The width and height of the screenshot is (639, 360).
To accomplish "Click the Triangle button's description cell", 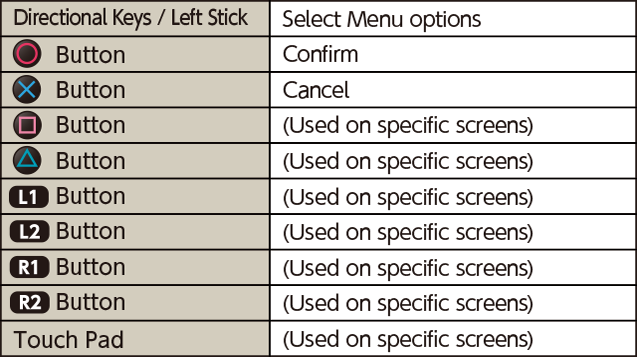I will click(452, 161).
